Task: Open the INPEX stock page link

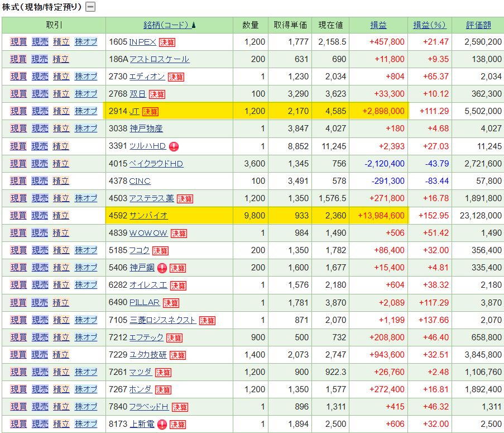Action: [143, 42]
